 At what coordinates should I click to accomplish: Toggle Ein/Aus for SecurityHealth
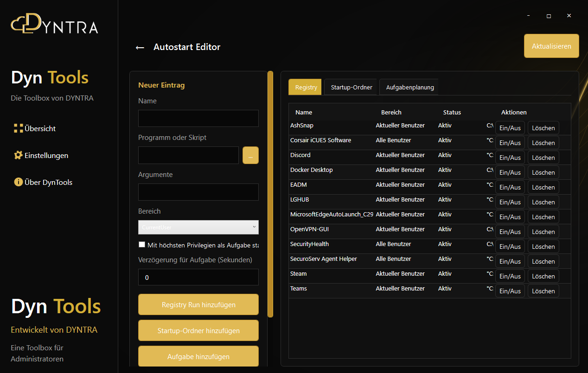tap(510, 247)
